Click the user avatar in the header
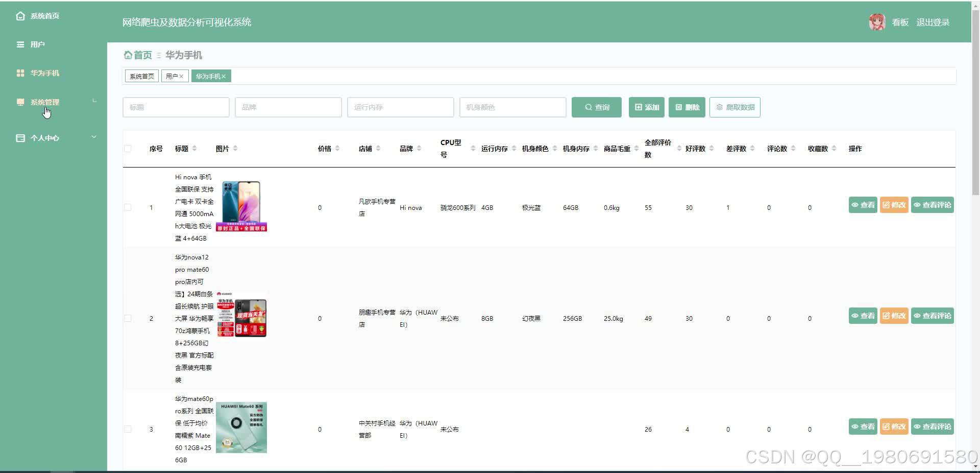Image resolution: width=980 pixels, height=473 pixels. pos(877,22)
